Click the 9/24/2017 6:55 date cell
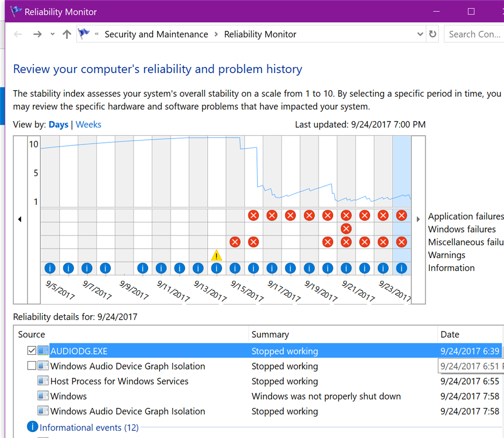Image resolution: width=504 pixels, height=438 pixels. coord(470,381)
